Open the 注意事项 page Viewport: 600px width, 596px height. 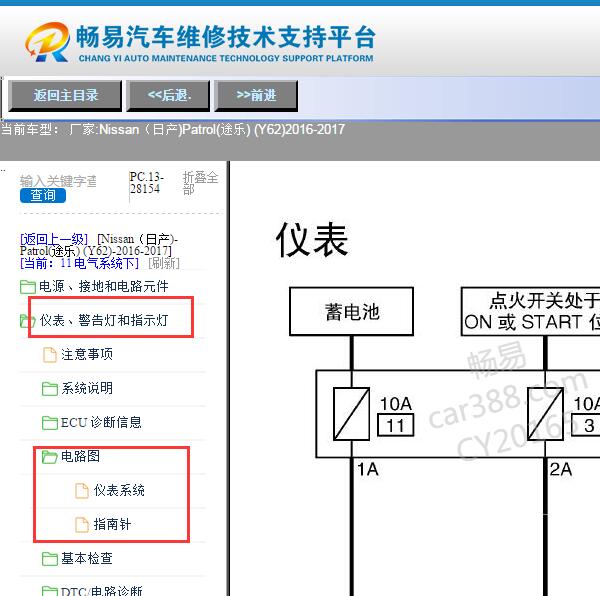(87, 355)
